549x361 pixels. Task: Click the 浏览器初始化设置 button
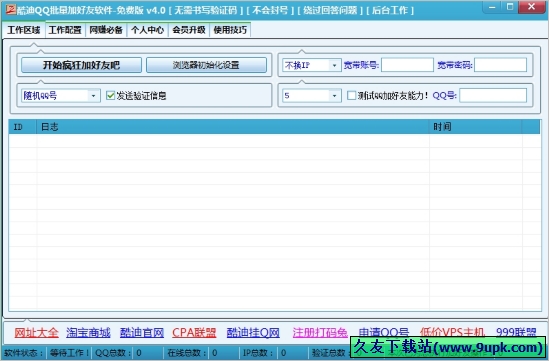coord(206,65)
